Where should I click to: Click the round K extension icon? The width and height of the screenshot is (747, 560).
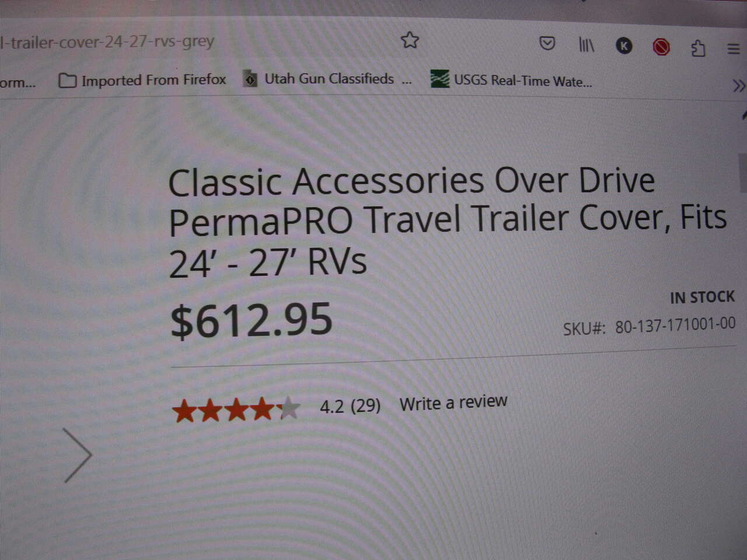coord(624,45)
